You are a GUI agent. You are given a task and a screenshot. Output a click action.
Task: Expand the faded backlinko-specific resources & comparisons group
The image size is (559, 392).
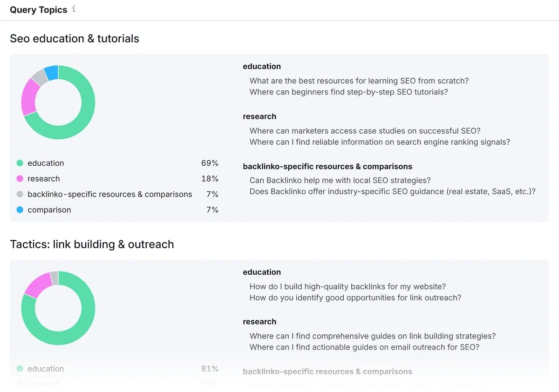[327, 372]
